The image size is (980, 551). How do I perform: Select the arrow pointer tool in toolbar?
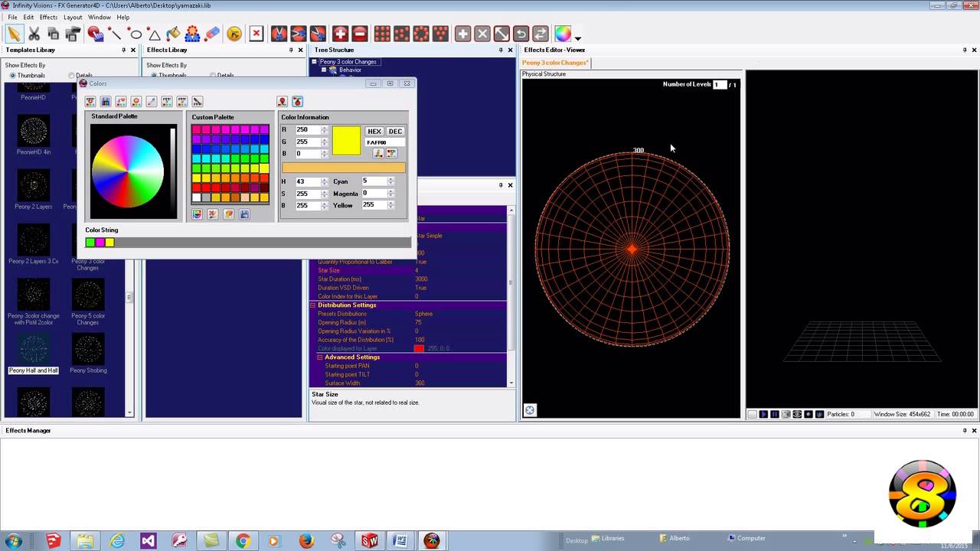(x=15, y=34)
